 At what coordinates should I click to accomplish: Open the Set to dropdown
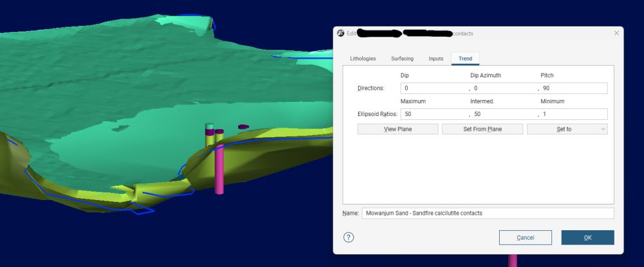pyautogui.click(x=567, y=129)
